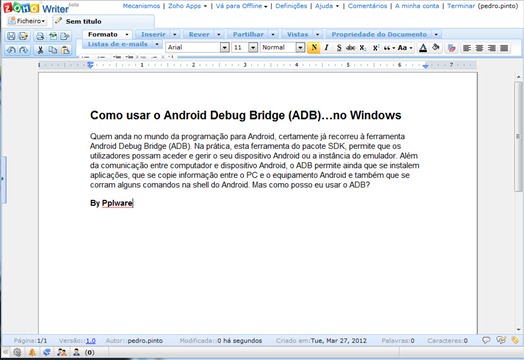The width and height of the screenshot is (524, 360).
Task: Open the Zoho Apps menu
Action: (187, 6)
